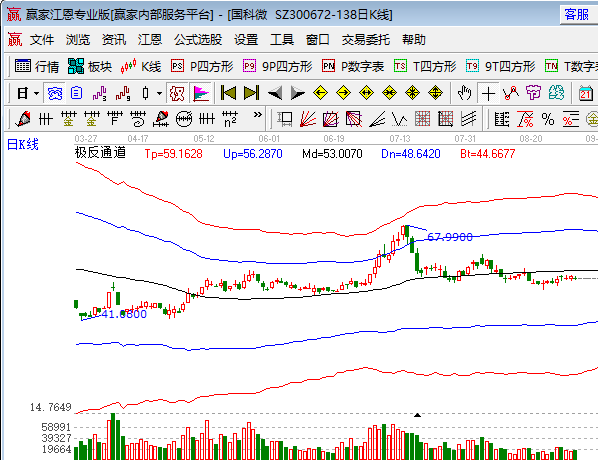Select the hand pan tool
The width and height of the screenshot is (598, 460).
[465, 93]
